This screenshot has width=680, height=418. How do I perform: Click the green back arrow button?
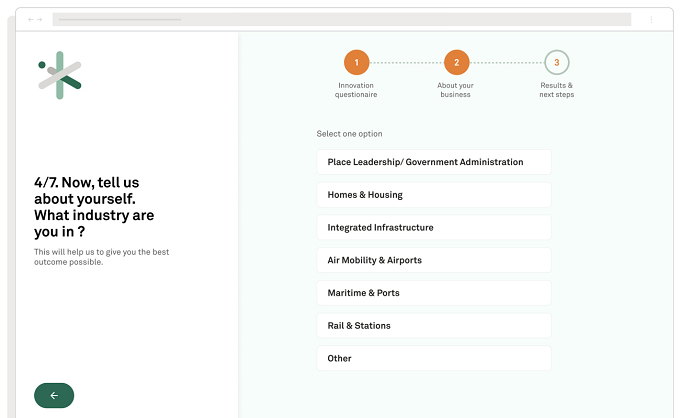54,395
